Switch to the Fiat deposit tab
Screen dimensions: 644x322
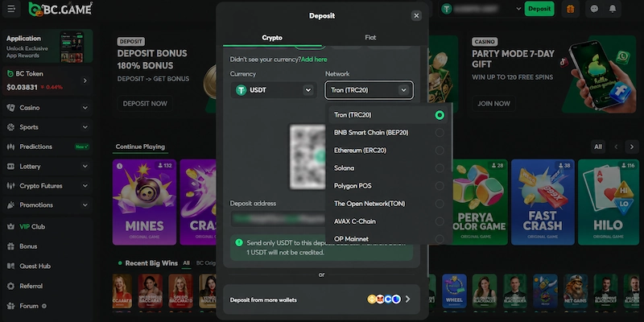click(370, 38)
